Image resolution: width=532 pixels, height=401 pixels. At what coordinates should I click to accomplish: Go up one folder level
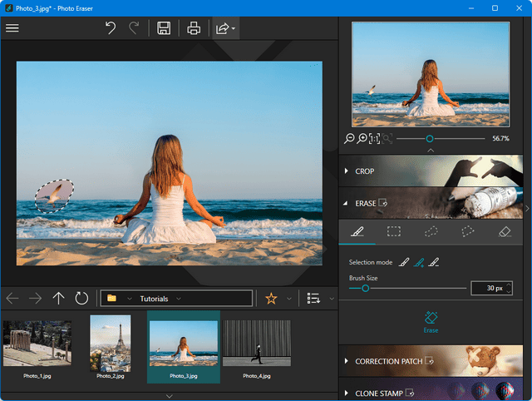click(x=58, y=299)
